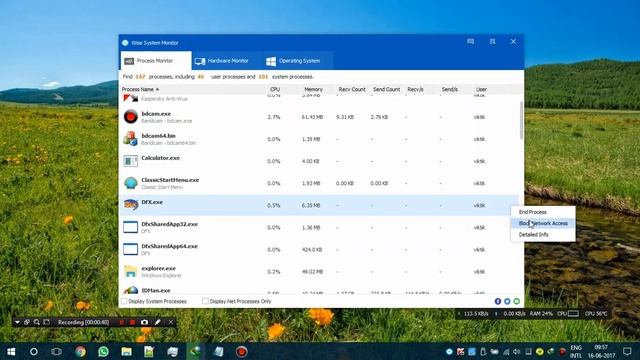Select the explorer.exe process name
The height and width of the screenshot is (360, 640).
(x=158, y=269)
